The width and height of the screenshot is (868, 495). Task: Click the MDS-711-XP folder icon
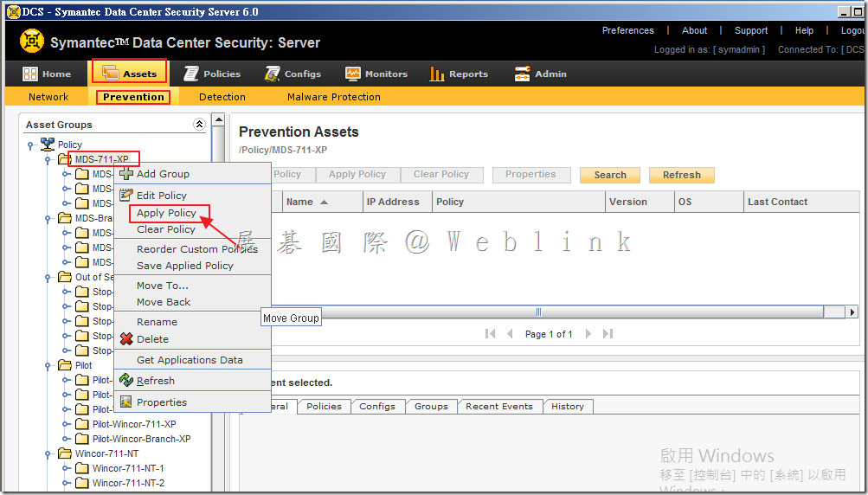click(x=65, y=159)
